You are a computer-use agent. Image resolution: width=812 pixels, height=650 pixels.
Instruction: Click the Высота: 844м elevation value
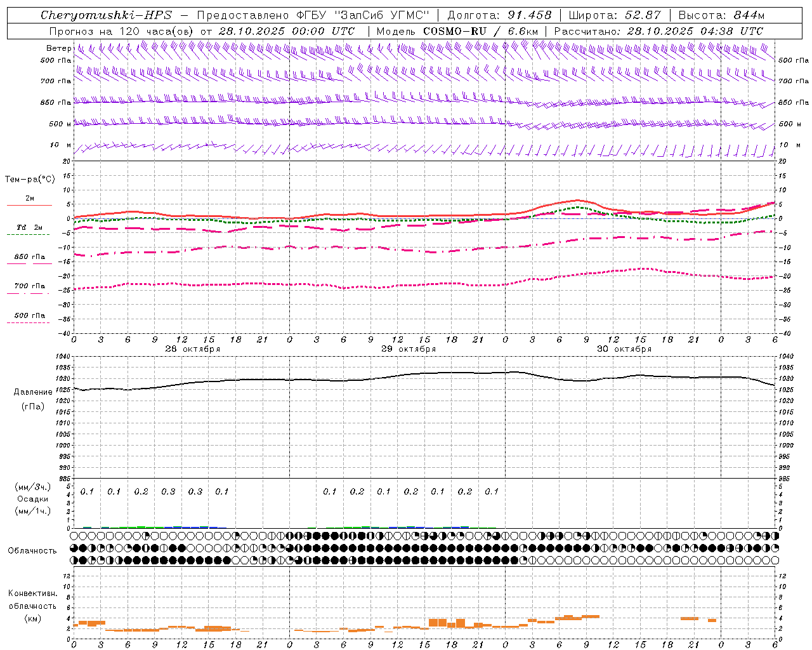coord(721,15)
